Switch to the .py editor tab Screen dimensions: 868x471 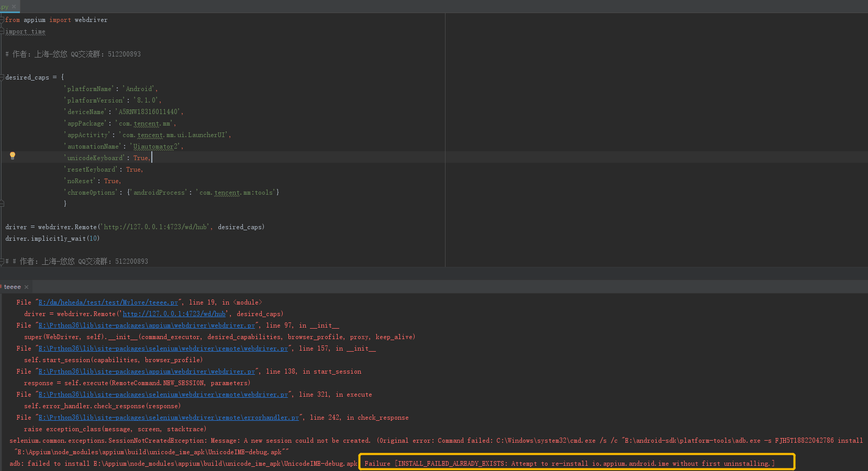[5, 7]
